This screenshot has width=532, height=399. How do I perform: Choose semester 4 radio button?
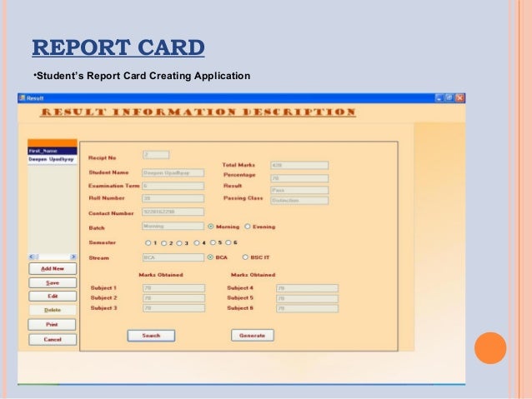[x=197, y=242]
